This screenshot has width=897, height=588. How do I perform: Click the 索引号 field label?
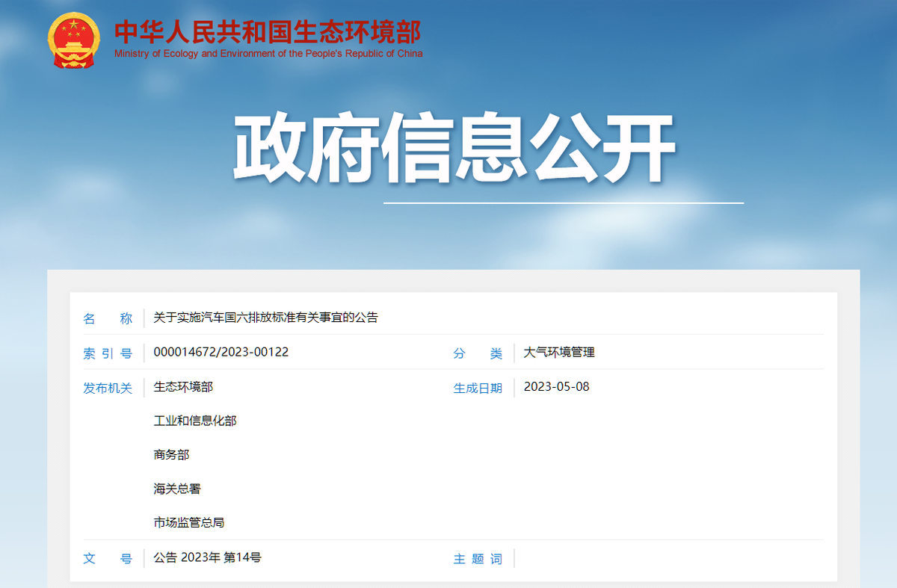pyautogui.click(x=108, y=353)
